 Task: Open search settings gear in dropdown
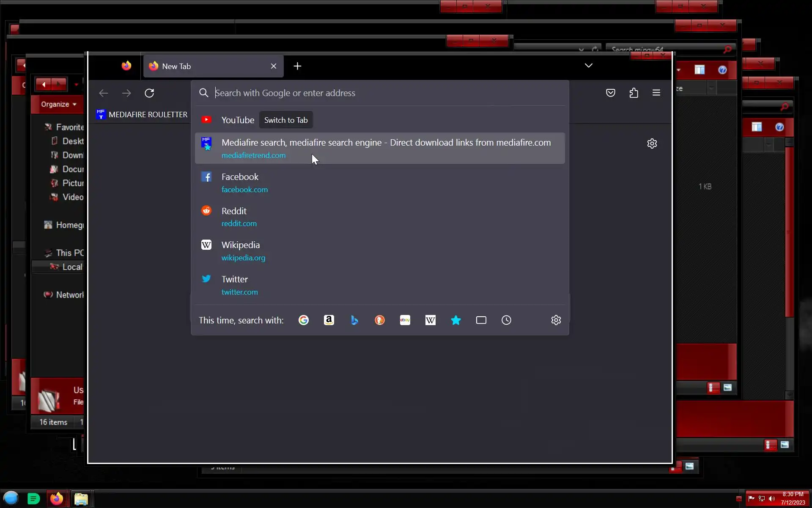(556, 320)
